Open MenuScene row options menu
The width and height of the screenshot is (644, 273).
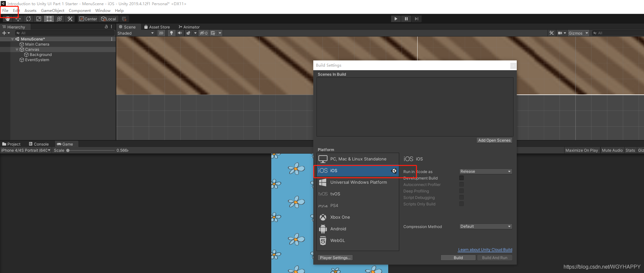(x=112, y=39)
